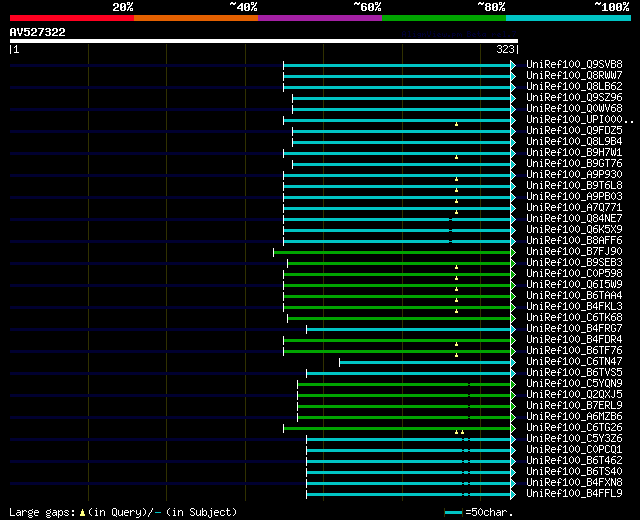Viewport: 640px width, 520px height.
Task: Select the UniRef100_B7ERL9 label
Action: (x=574, y=406)
